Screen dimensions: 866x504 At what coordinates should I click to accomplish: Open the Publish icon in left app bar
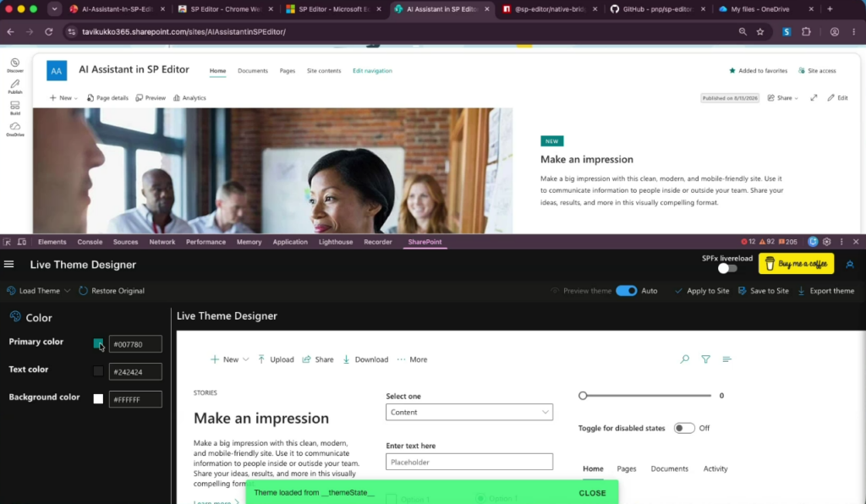[x=15, y=86]
